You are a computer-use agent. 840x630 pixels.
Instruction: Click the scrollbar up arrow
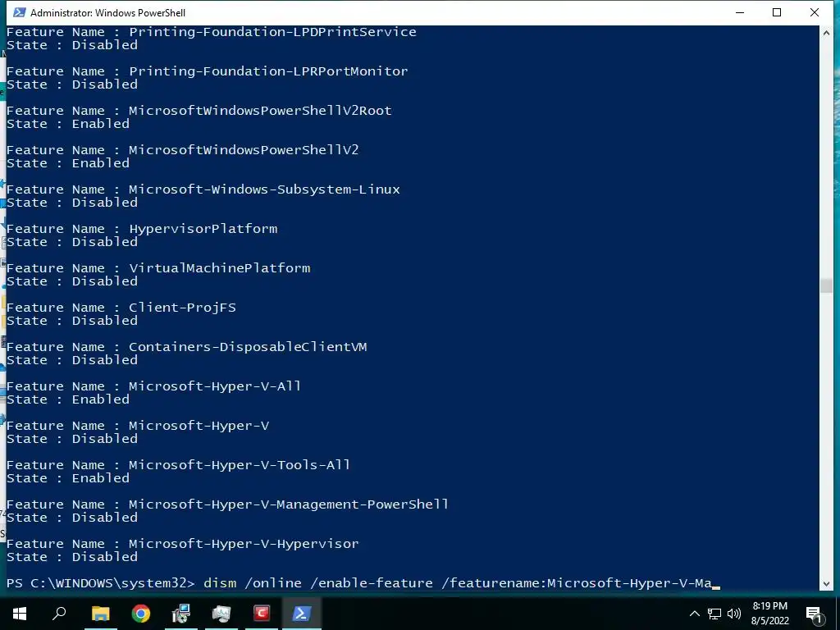tap(826, 33)
